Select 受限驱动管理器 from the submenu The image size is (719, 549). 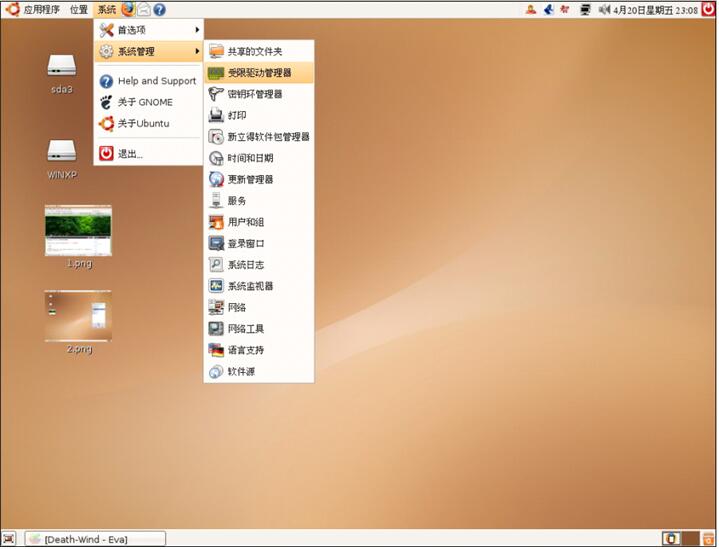(258, 73)
